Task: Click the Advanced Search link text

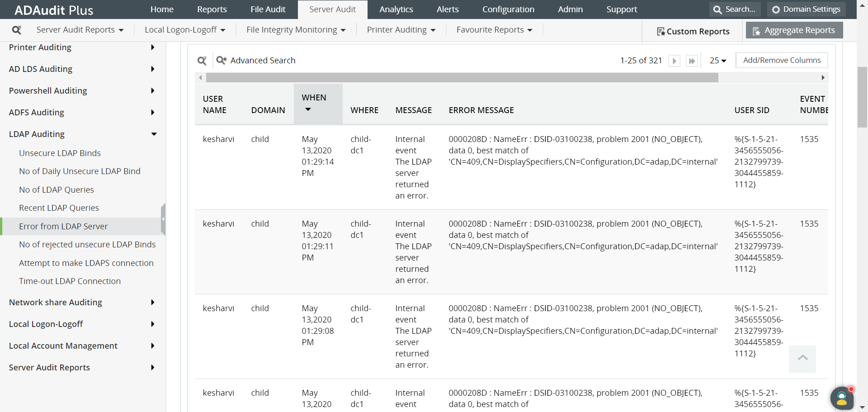Action: (x=263, y=60)
